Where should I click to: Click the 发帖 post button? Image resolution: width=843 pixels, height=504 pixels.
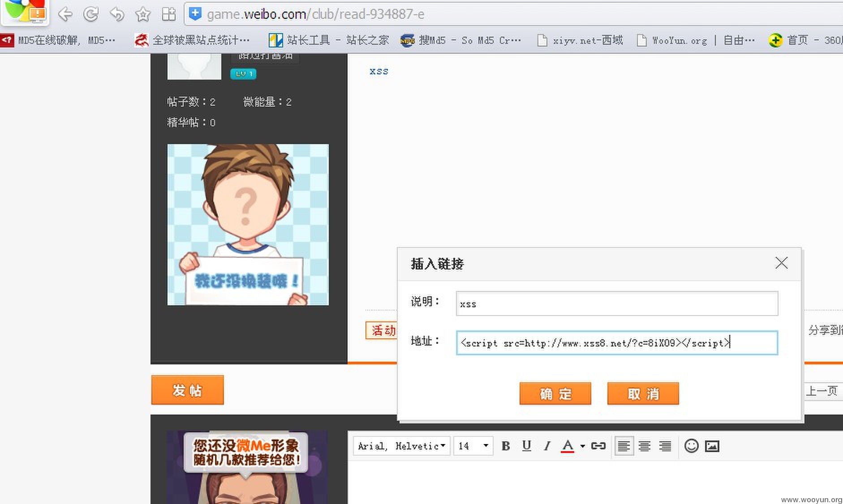pyautogui.click(x=187, y=390)
